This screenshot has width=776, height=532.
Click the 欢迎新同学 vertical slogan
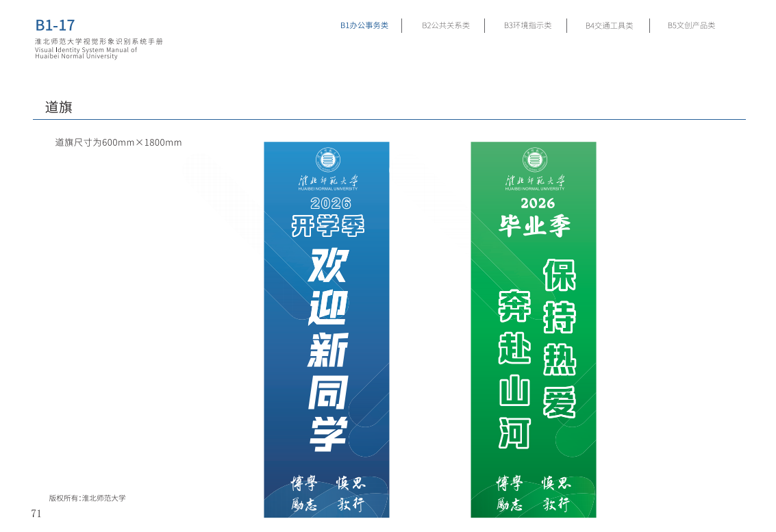point(328,351)
